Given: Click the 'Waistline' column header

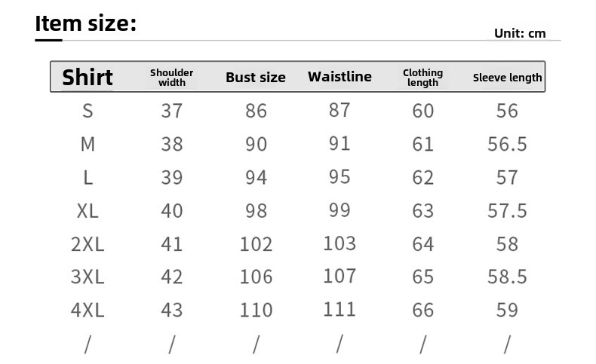Looking at the screenshot, I should [x=339, y=76].
